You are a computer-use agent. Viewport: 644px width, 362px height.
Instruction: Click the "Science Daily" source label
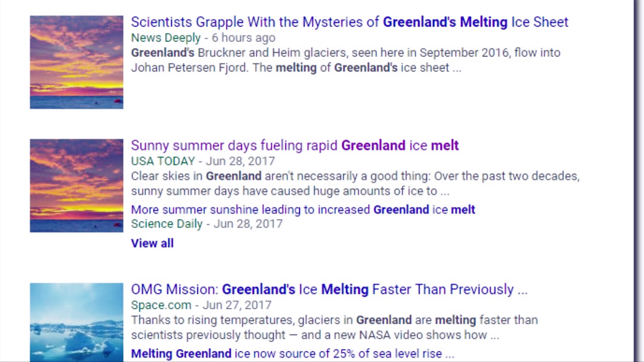[167, 224]
